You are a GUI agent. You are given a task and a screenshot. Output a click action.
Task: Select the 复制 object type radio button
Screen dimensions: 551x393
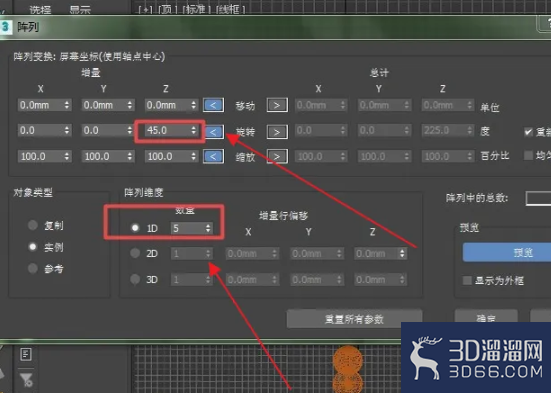33,225
